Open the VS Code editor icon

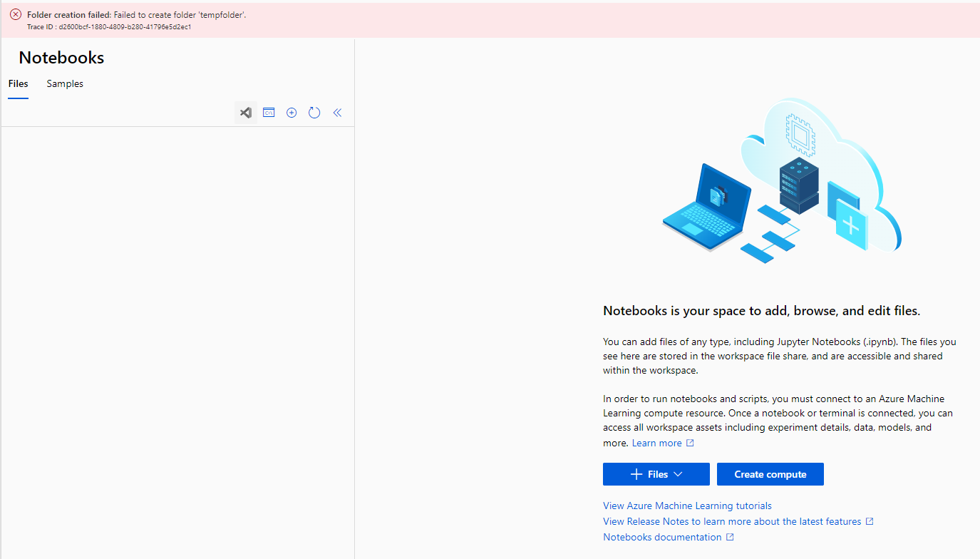point(246,113)
